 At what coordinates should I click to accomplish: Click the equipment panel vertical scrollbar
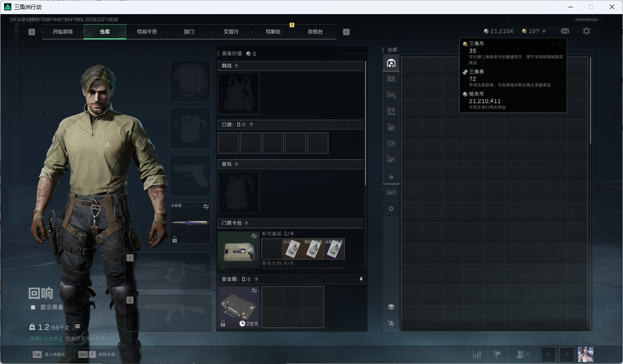click(365, 124)
